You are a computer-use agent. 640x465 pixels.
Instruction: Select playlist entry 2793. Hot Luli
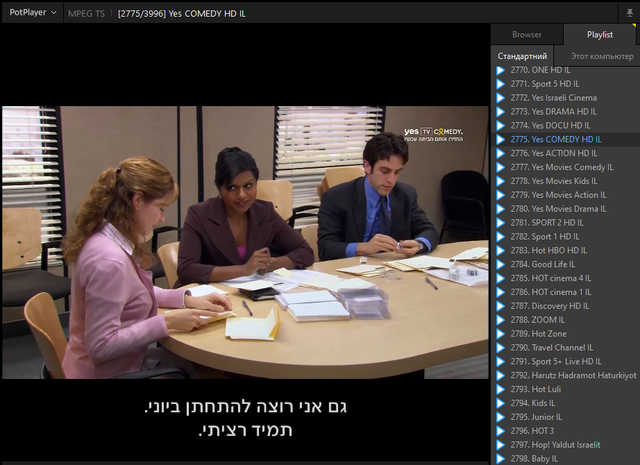point(566,389)
